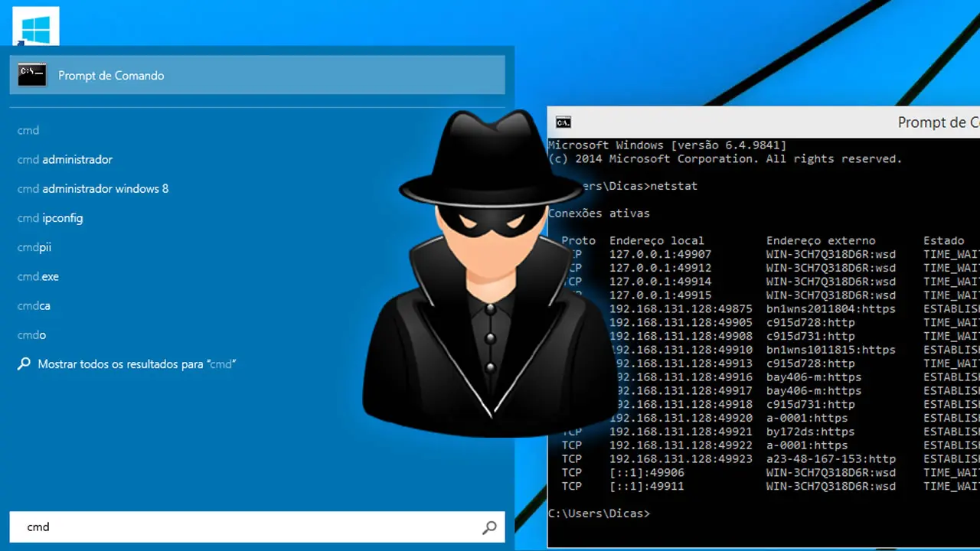Choose the "cmdo" suggestion
980x551 pixels.
tap(32, 334)
